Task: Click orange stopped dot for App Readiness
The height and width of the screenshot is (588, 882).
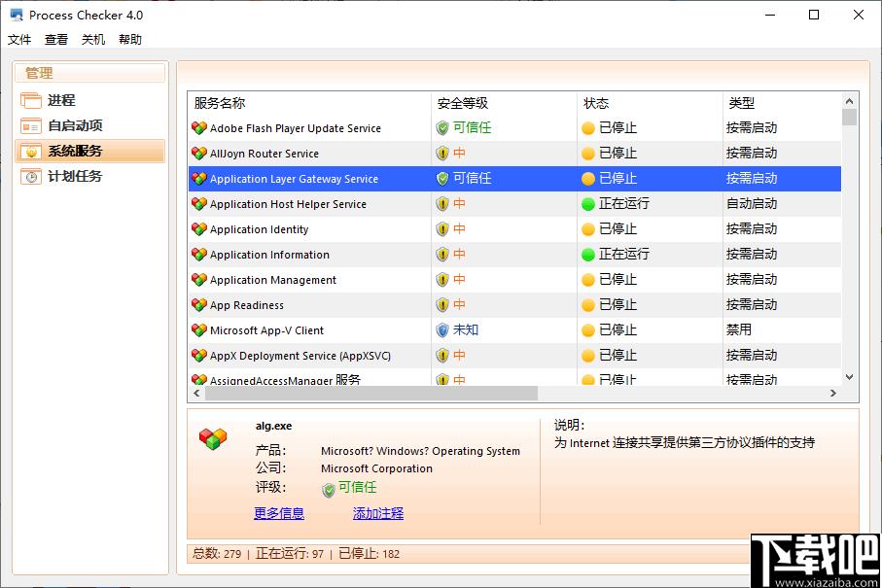Action: click(588, 305)
